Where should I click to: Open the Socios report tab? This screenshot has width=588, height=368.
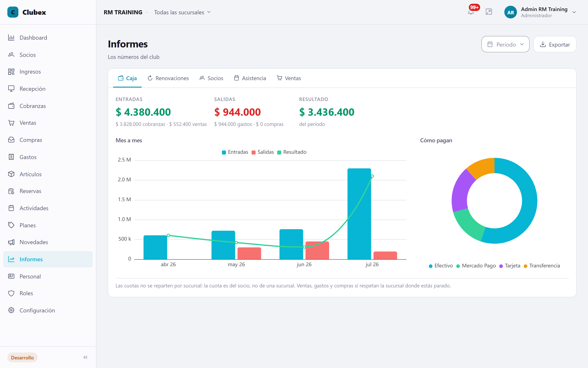tap(211, 78)
